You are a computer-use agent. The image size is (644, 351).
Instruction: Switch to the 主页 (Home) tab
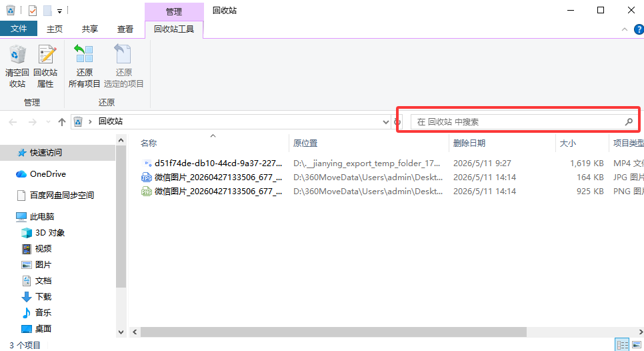tap(55, 29)
